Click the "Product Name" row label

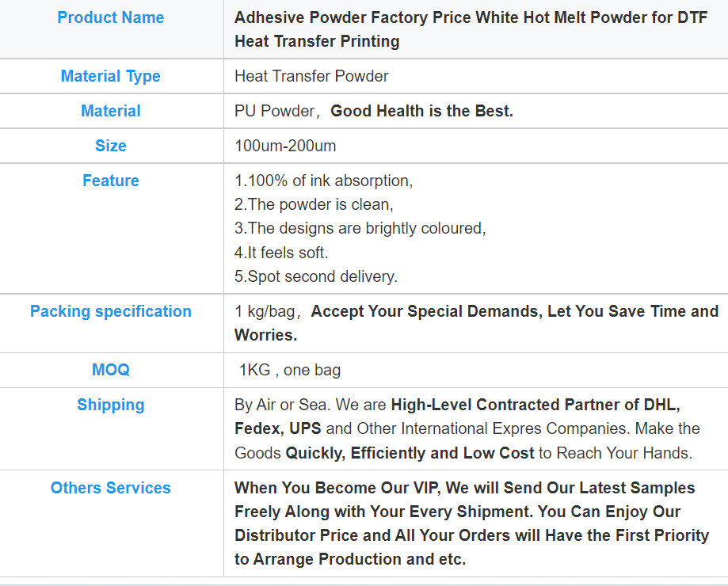point(111,17)
